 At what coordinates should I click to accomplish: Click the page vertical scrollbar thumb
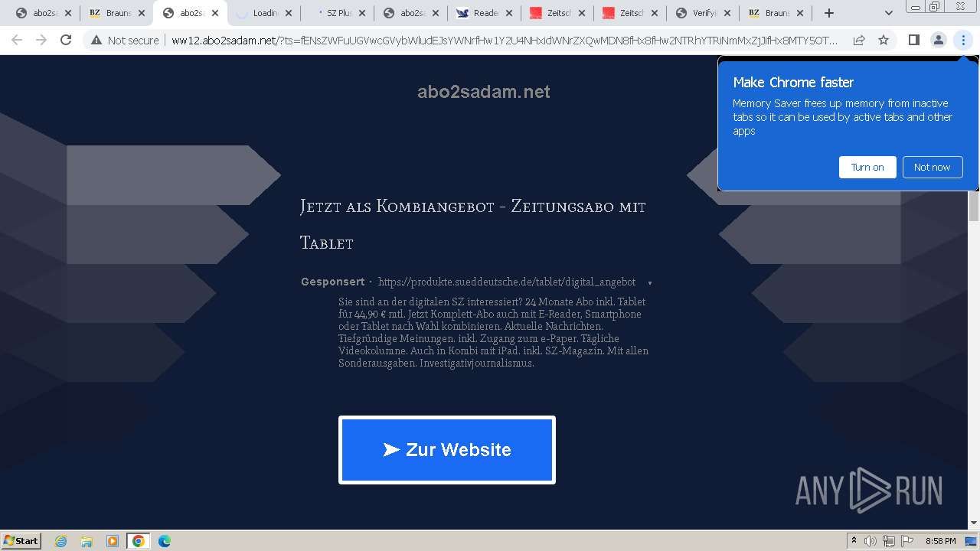tap(974, 207)
